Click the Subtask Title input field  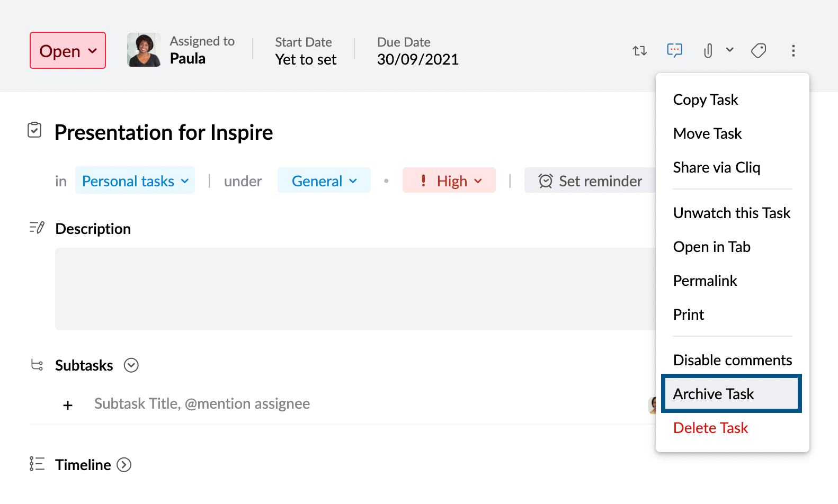pos(202,404)
